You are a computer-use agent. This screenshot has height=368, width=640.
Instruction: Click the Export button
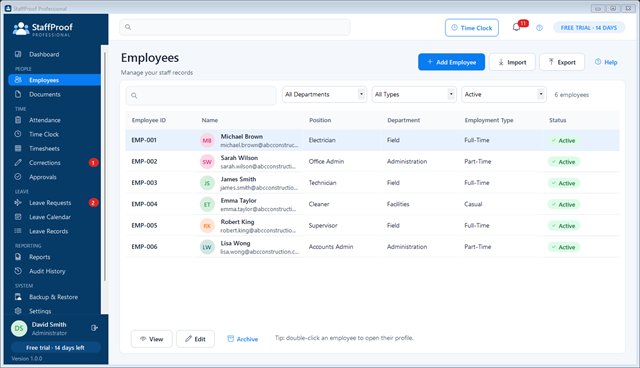(x=562, y=62)
